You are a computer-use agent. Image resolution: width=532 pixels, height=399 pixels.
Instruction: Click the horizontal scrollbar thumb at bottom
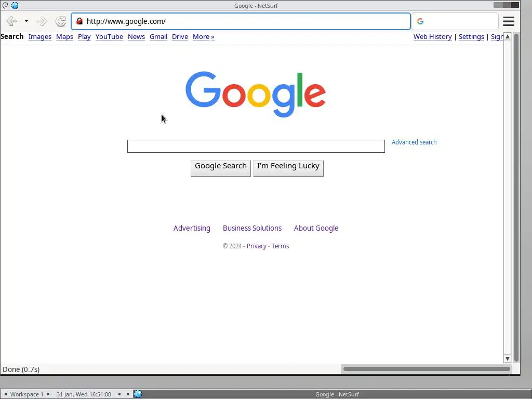[427, 369]
